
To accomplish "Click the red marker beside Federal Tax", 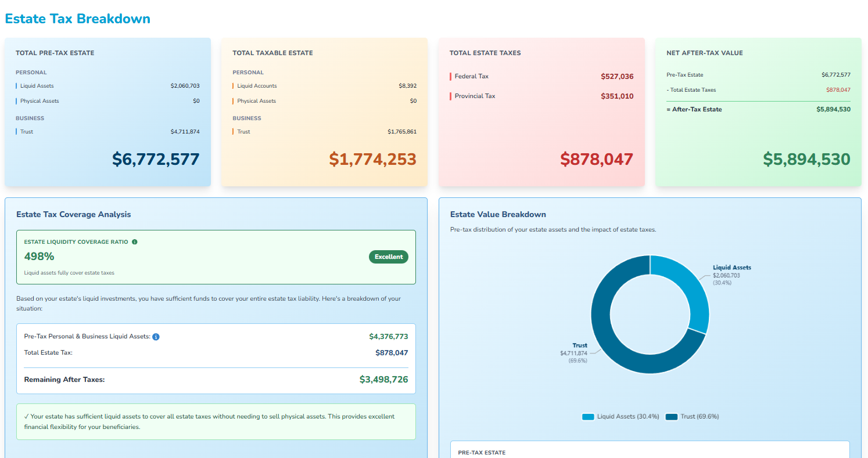I will pyautogui.click(x=451, y=76).
